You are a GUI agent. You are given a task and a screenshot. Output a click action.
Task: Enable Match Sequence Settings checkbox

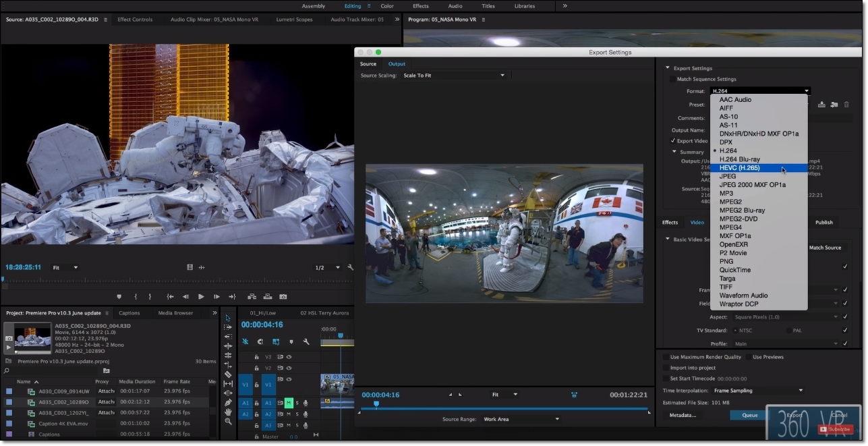672,79
